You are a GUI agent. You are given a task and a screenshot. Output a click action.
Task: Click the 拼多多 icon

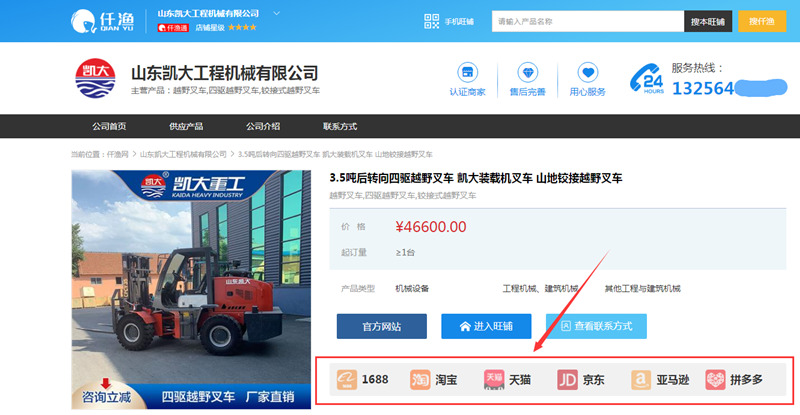pyautogui.click(x=715, y=380)
